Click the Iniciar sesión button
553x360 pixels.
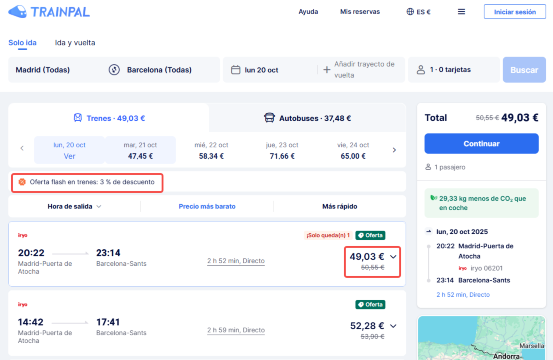coord(515,12)
